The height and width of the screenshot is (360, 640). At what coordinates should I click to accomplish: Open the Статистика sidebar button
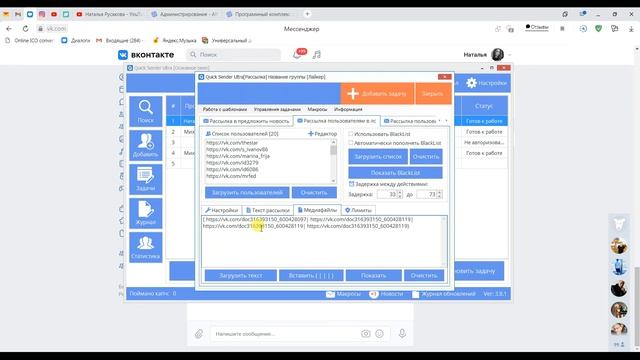coord(146,247)
